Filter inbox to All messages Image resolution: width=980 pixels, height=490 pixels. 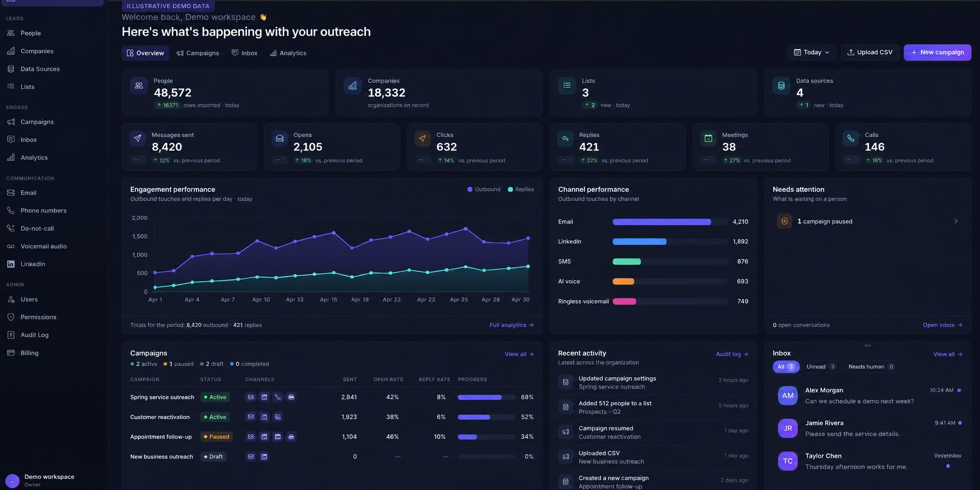tap(786, 367)
